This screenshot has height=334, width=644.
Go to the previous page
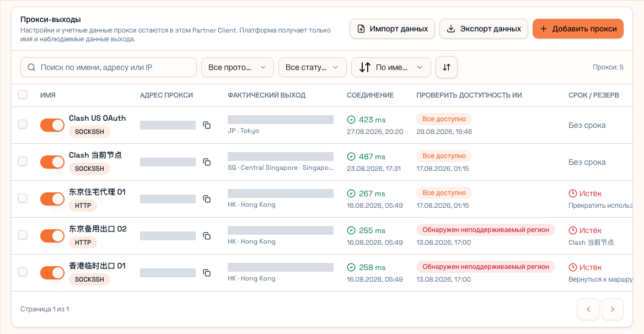pos(588,309)
